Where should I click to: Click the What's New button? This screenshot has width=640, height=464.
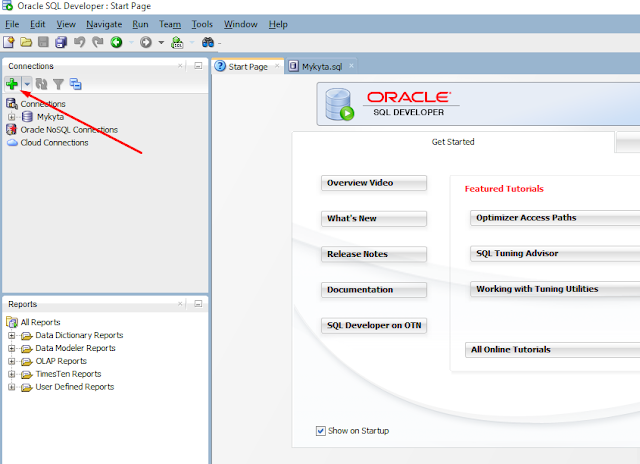[x=373, y=218]
